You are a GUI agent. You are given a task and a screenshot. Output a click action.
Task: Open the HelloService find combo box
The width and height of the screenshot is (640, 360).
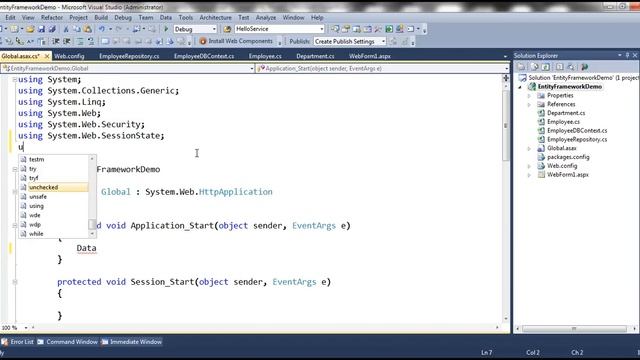pyautogui.click(x=322, y=29)
